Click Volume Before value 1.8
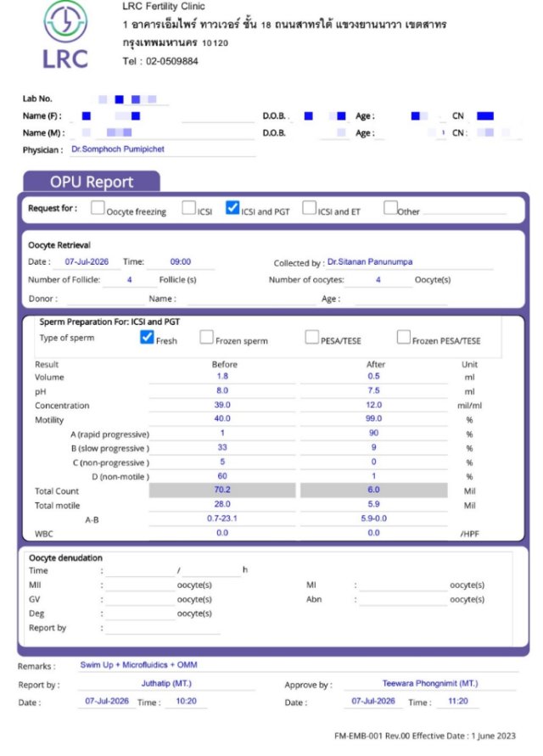543x756 pixels. click(x=222, y=377)
